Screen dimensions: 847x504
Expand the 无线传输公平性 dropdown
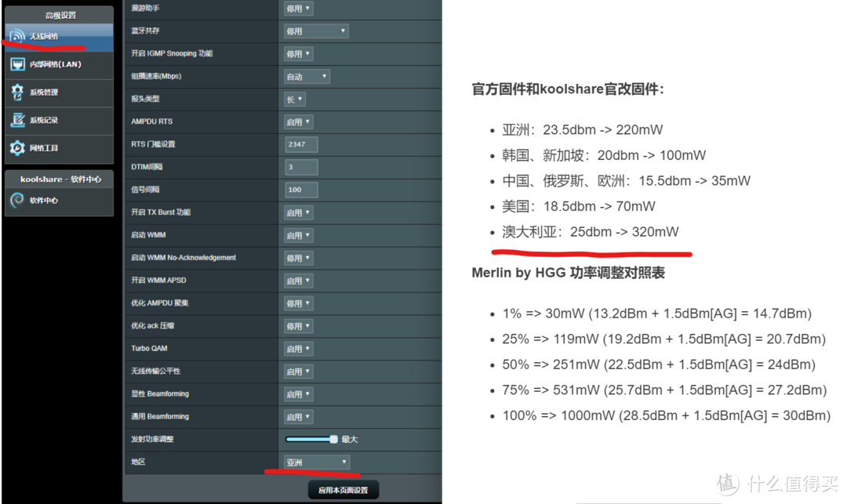coord(299,372)
